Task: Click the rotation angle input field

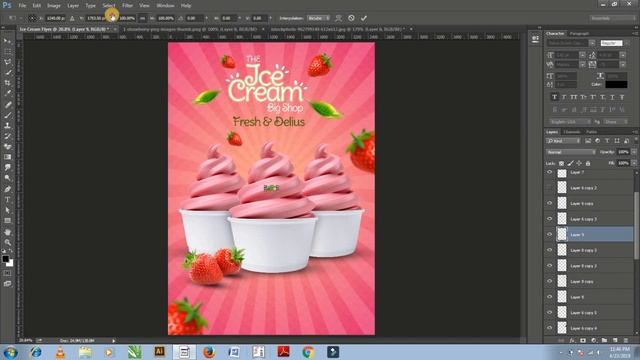Action: (x=194, y=18)
